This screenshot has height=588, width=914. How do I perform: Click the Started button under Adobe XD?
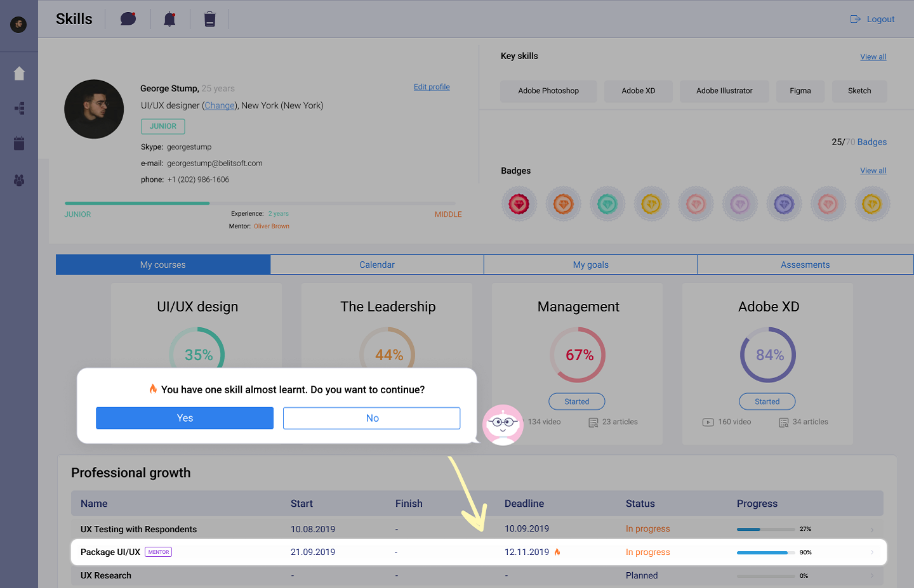tap(767, 402)
